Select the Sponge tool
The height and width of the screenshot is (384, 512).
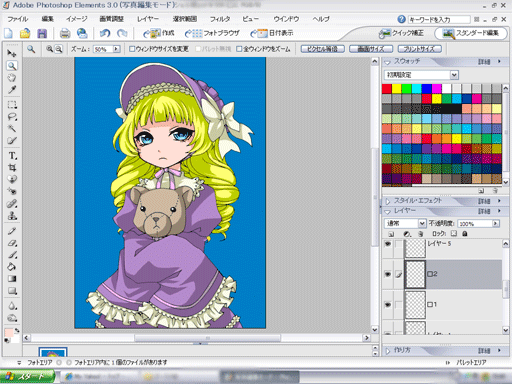12,318
